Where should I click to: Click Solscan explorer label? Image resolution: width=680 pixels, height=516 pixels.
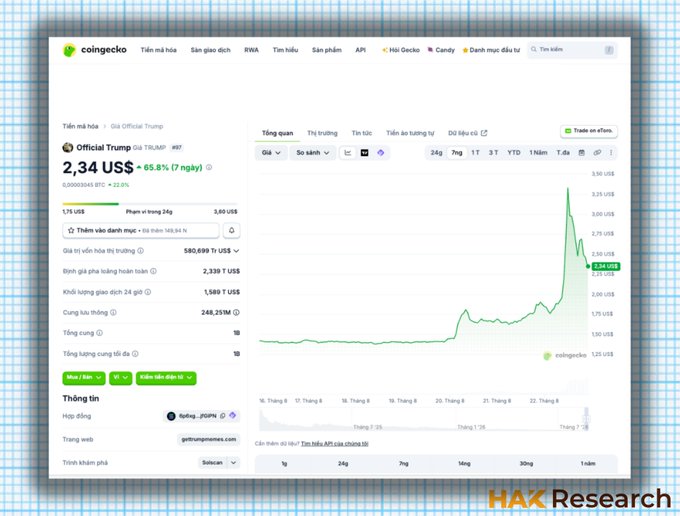(212, 463)
